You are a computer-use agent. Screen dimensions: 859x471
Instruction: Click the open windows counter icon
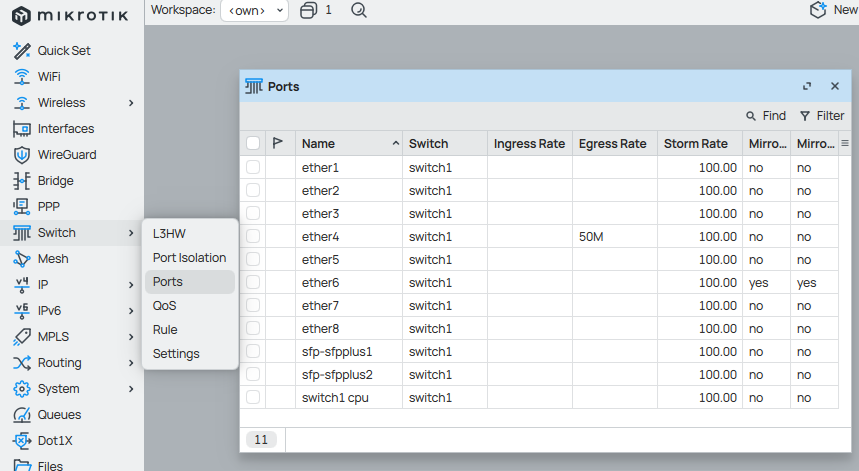[x=308, y=10]
